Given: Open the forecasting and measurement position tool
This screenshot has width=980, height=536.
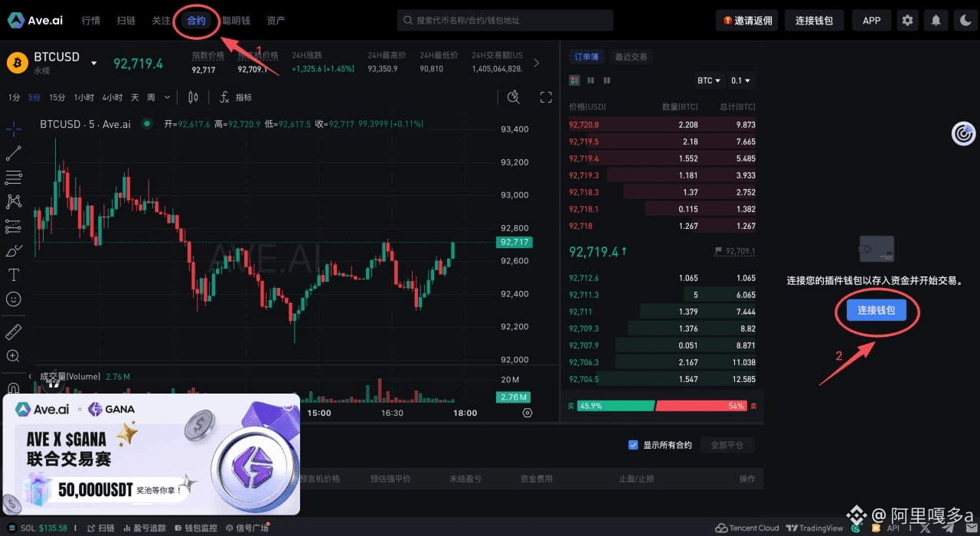Looking at the screenshot, I should (13, 226).
